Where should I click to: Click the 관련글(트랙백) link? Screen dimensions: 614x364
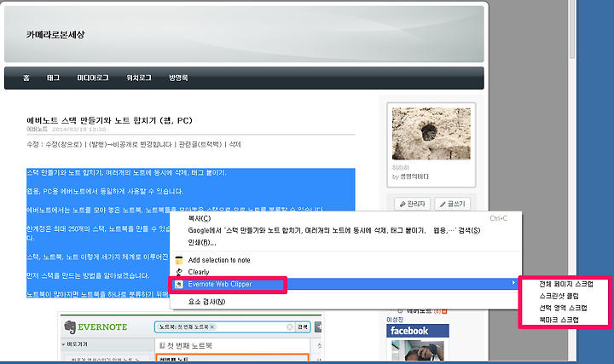(200, 144)
